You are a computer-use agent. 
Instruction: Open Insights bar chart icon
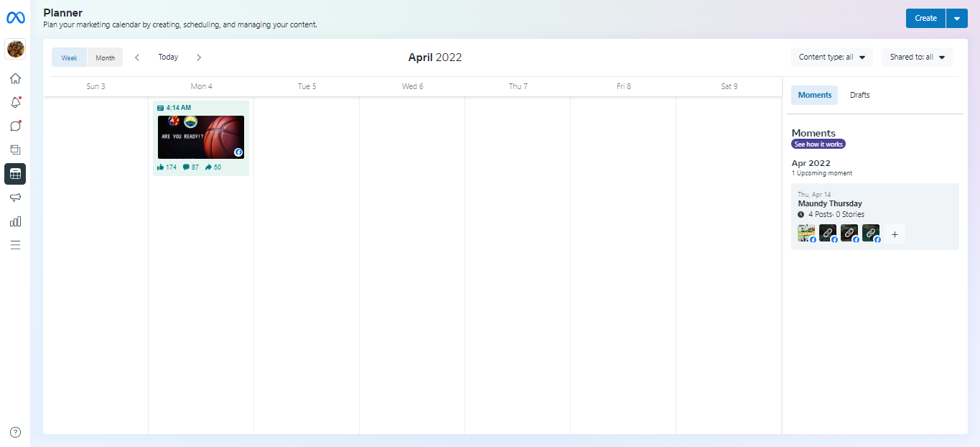(x=15, y=221)
